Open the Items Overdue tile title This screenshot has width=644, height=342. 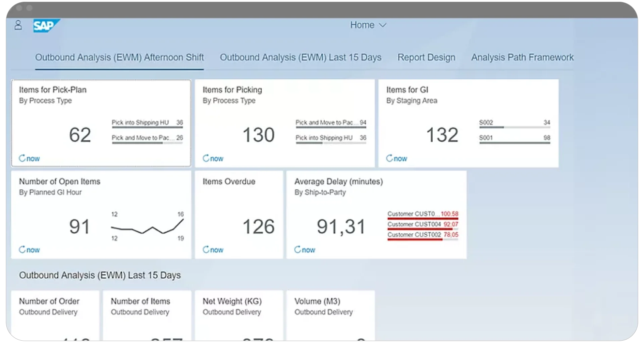tap(229, 182)
